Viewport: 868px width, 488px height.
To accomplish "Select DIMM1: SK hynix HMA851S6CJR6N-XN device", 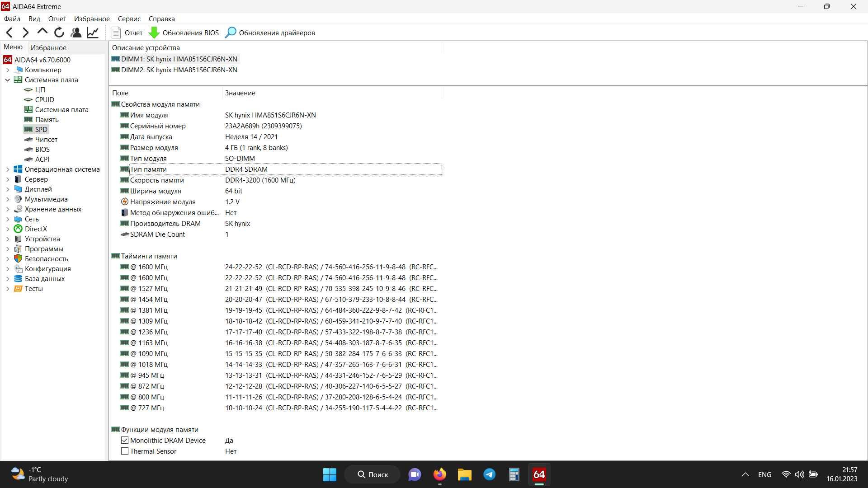I will (175, 59).
